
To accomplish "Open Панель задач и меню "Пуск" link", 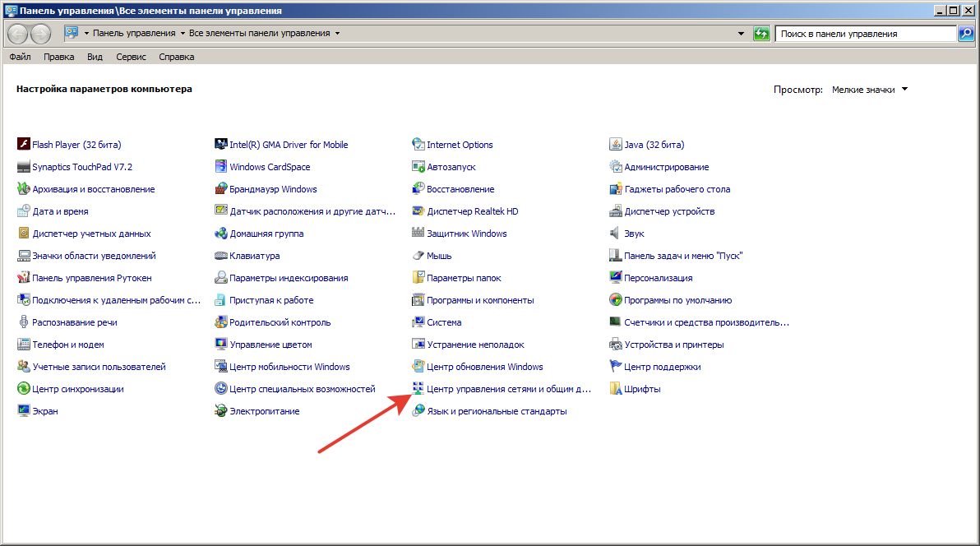I will [x=683, y=256].
